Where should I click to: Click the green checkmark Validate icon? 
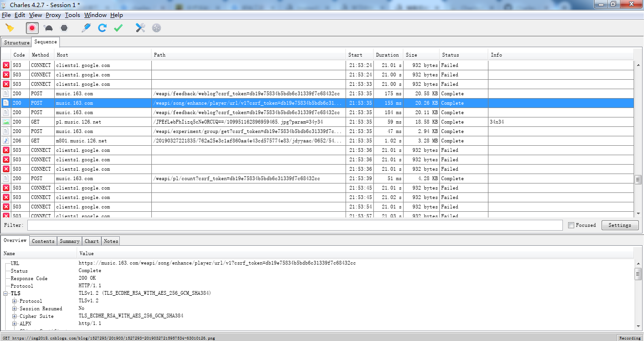[118, 28]
